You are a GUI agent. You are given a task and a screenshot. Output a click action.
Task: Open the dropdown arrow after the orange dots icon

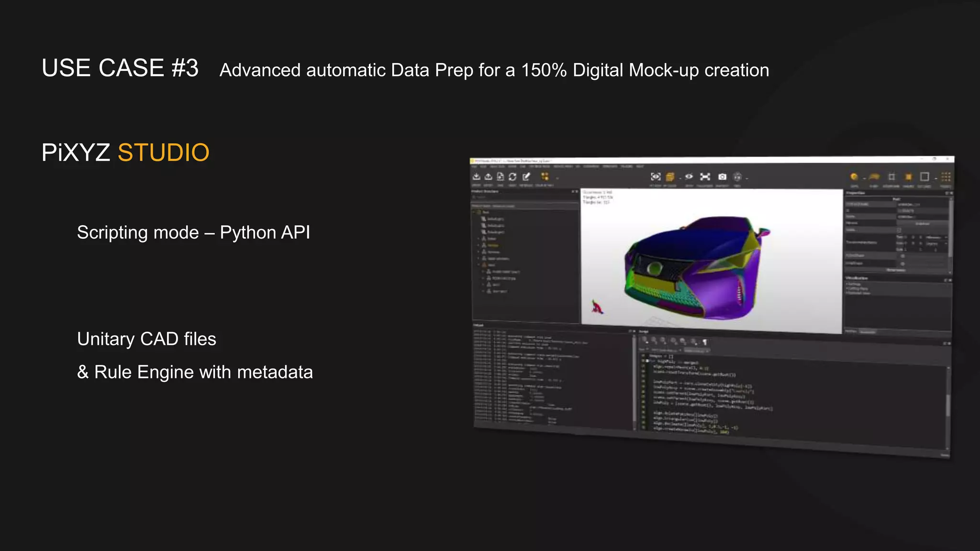point(557,178)
